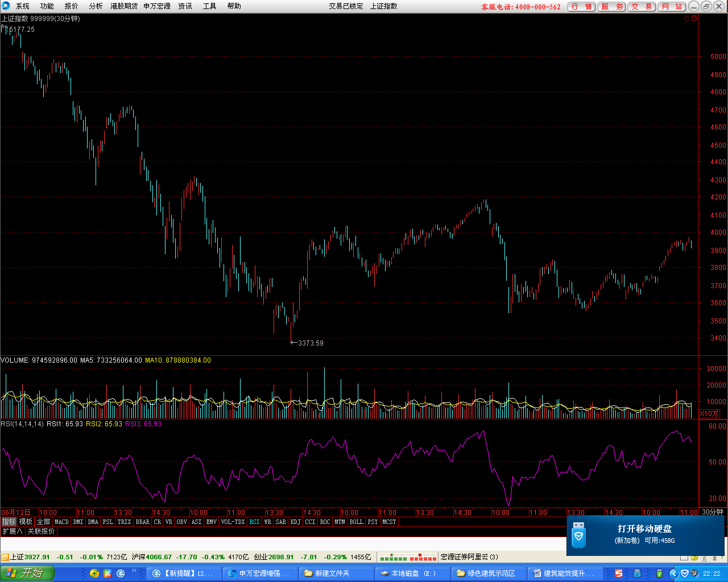Open the 建筑能效提升 document taskbar item
This screenshot has height=582, width=728.
pos(565,573)
